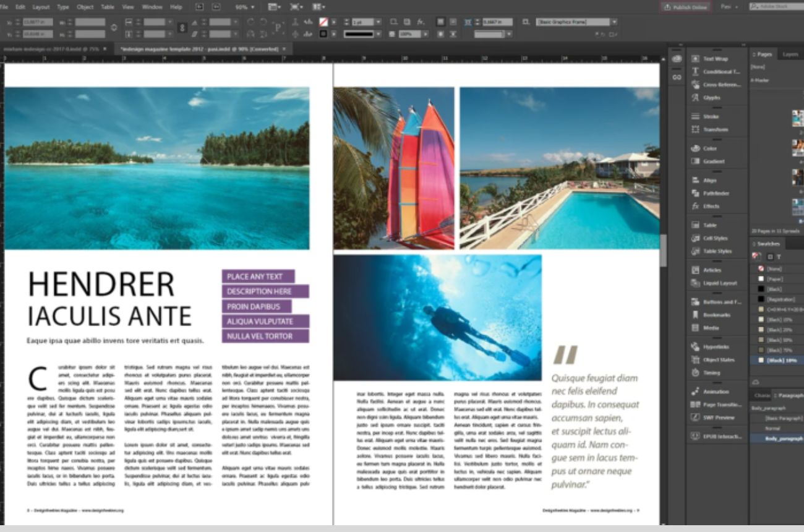This screenshot has height=532, width=804.
Task: Open the Layout menu
Action: pyautogui.click(x=41, y=7)
